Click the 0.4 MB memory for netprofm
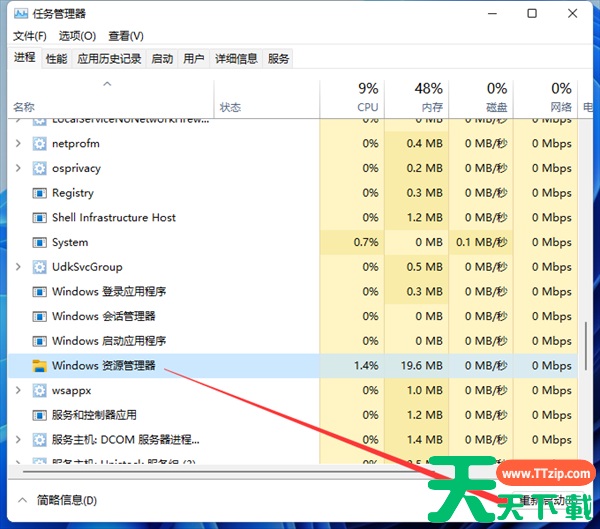Viewport: 600px width, 529px height. pyautogui.click(x=425, y=144)
